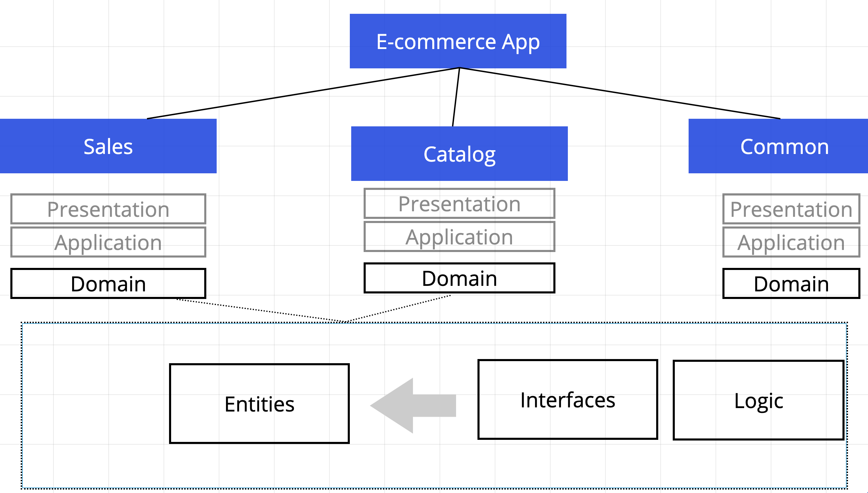
Task: Click the Interfaces box
Action: 568,399
